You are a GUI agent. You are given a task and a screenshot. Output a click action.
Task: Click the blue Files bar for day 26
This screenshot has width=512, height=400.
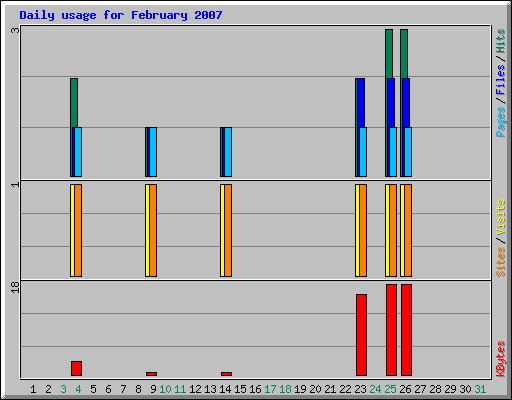pos(406,103)
